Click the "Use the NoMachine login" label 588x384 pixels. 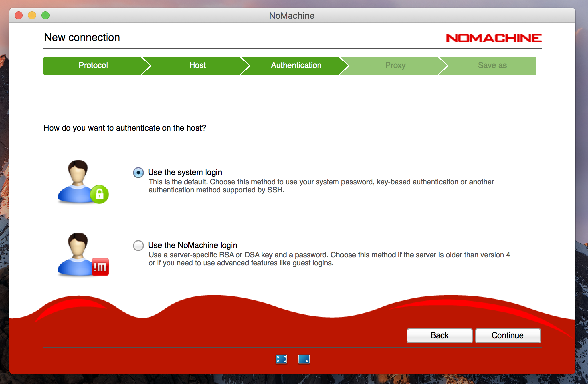[x=193, y=245]
